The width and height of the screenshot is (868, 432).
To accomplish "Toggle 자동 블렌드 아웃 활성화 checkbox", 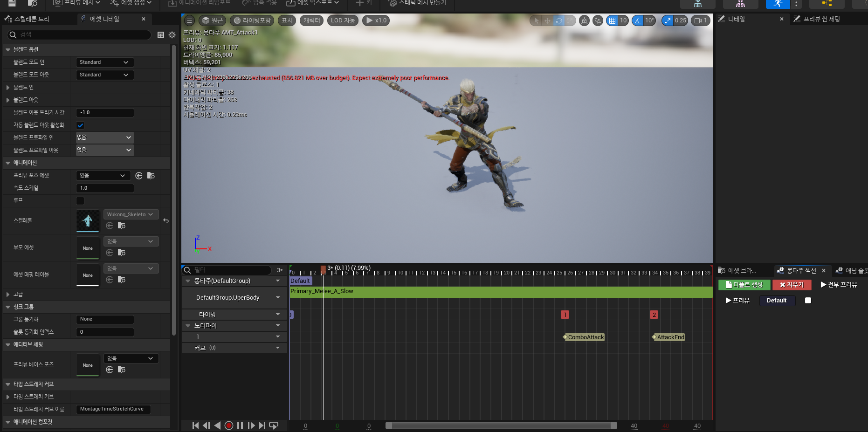I will pos(80,125).
